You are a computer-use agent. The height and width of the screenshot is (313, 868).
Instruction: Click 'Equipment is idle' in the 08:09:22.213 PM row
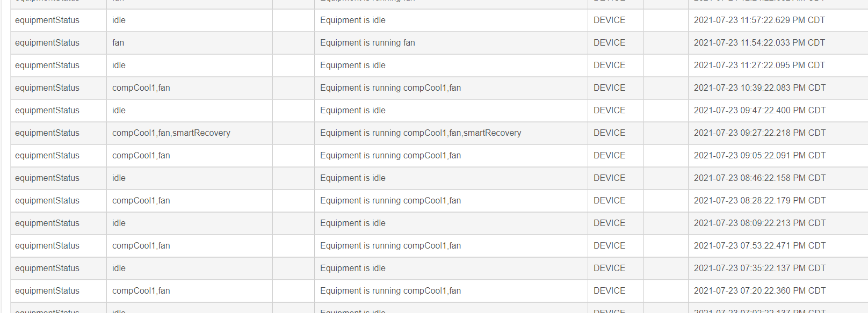(x=353, y=223)
